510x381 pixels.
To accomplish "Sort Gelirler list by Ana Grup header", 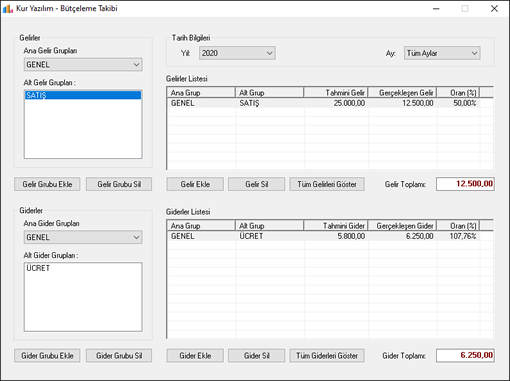I will point(201,93).
